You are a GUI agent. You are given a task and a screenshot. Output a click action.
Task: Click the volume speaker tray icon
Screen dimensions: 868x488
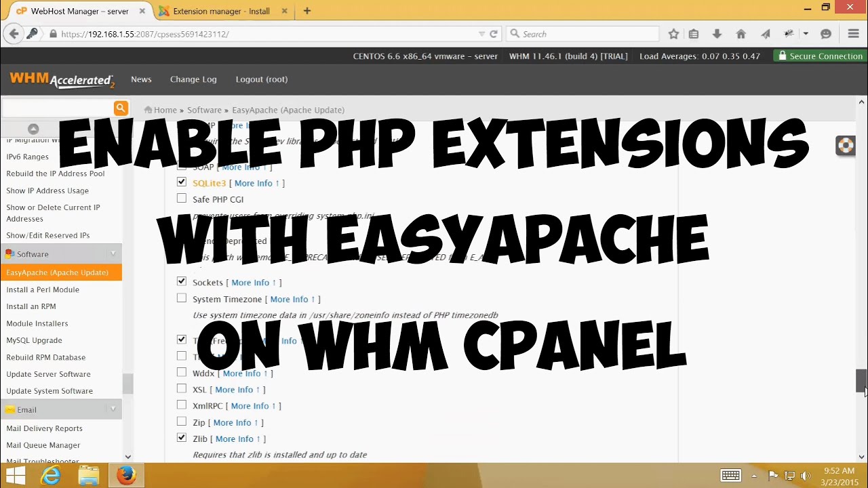point(806,476)
